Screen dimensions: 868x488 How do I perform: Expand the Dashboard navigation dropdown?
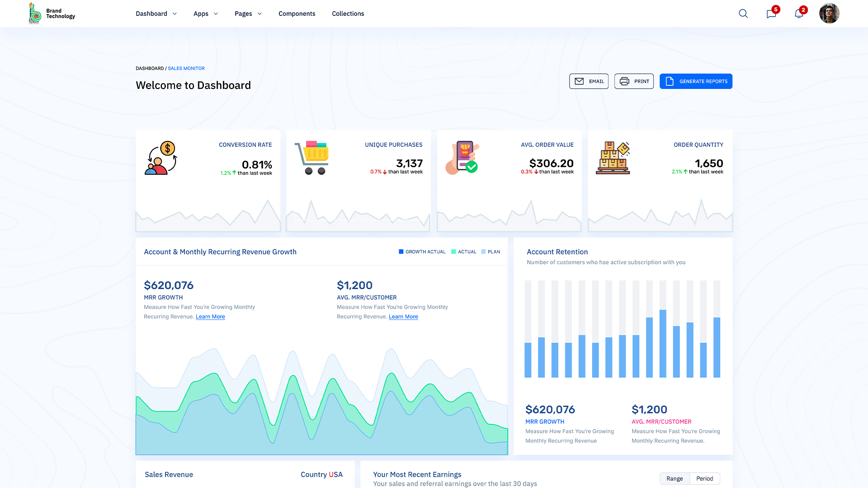[156, 14]
